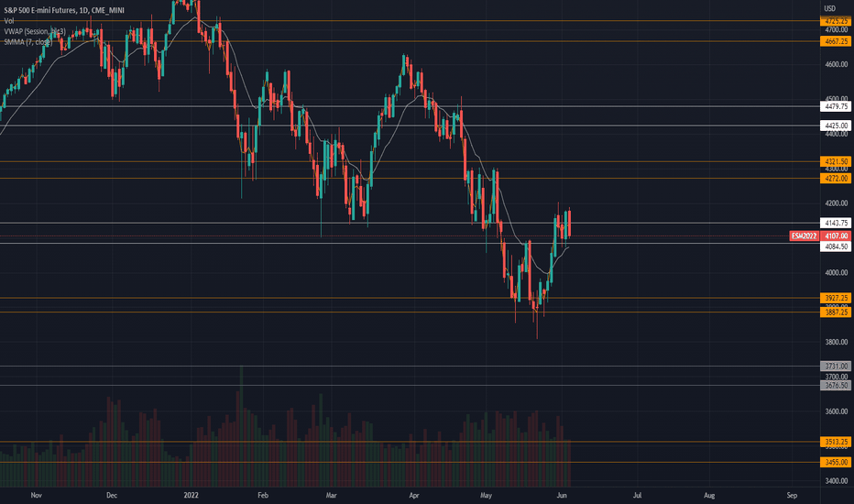Click the 3887.25 orange price label
The image size is (854, 504).
pos(836,312)
